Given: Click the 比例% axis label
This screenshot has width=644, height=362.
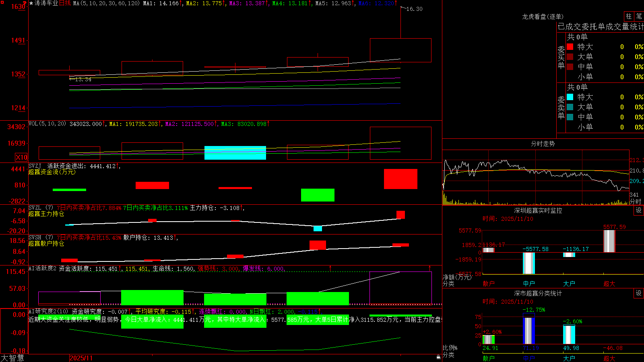Looking at the screenshot, I should pyautogui.click(x=450, y=348).
